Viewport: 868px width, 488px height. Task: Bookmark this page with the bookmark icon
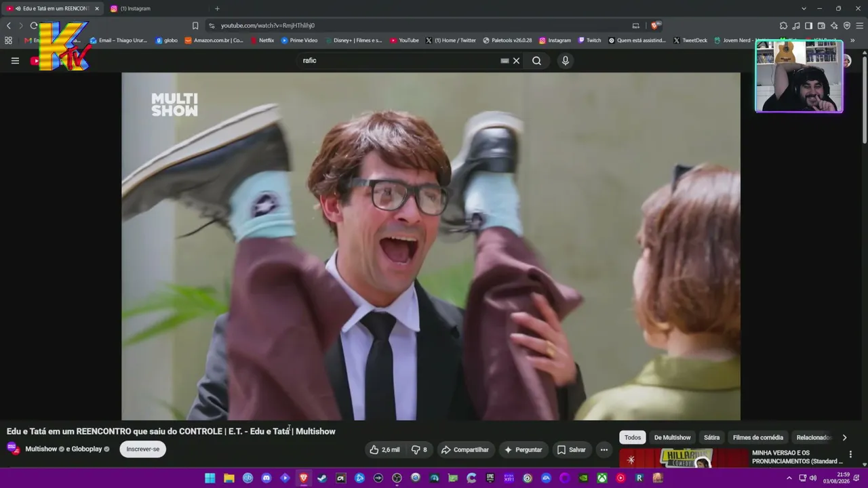pyautogui.click(x=195, y=26)
